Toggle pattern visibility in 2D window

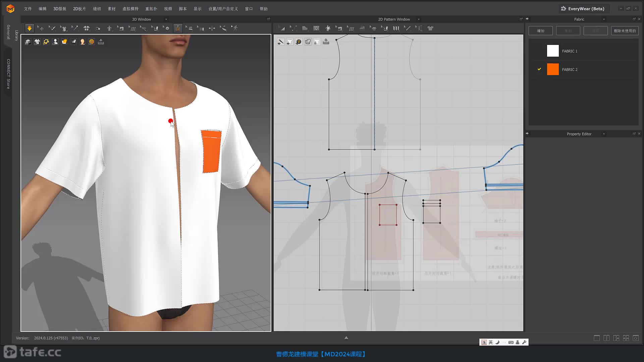290,42
